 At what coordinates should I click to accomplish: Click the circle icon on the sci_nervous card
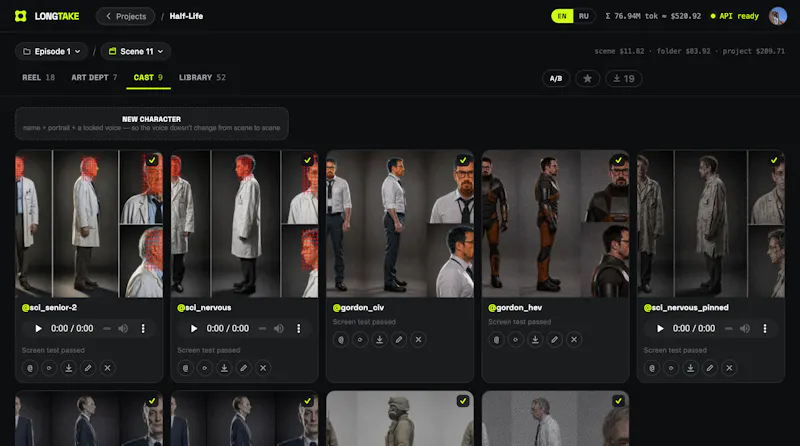pos(205,368)
